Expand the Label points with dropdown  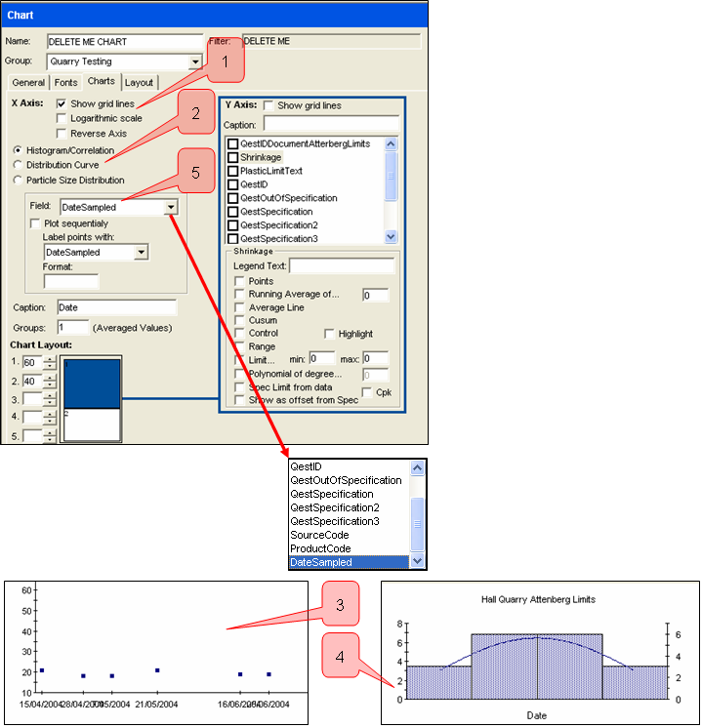point(141,253)
